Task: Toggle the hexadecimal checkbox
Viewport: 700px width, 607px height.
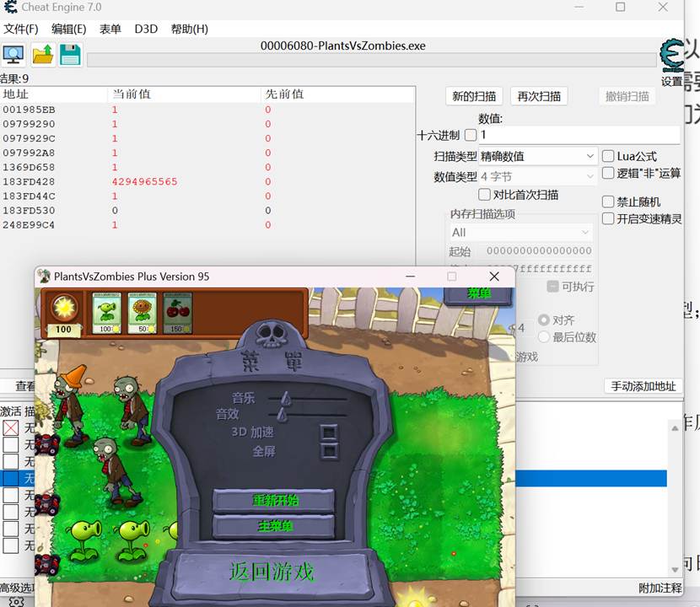Action: tap(471, 135)
